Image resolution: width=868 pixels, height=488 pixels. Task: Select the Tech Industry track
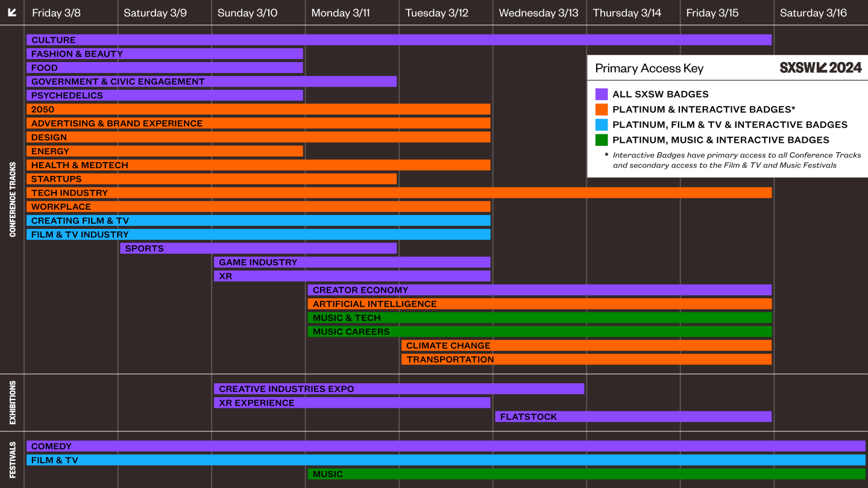398,193
